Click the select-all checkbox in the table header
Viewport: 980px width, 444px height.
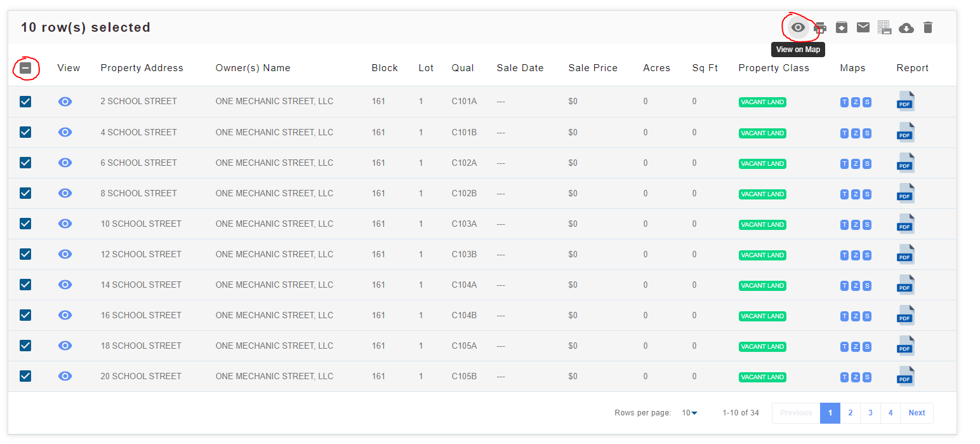[x=25, y=68]
